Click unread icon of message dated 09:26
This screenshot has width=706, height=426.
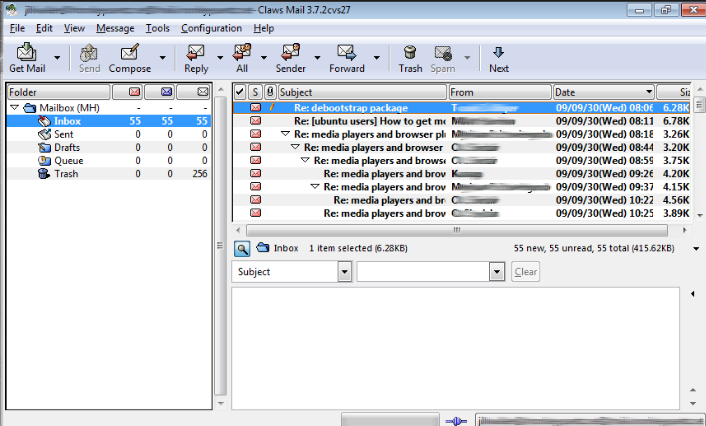pyautogui.click(x=255, y=173)
